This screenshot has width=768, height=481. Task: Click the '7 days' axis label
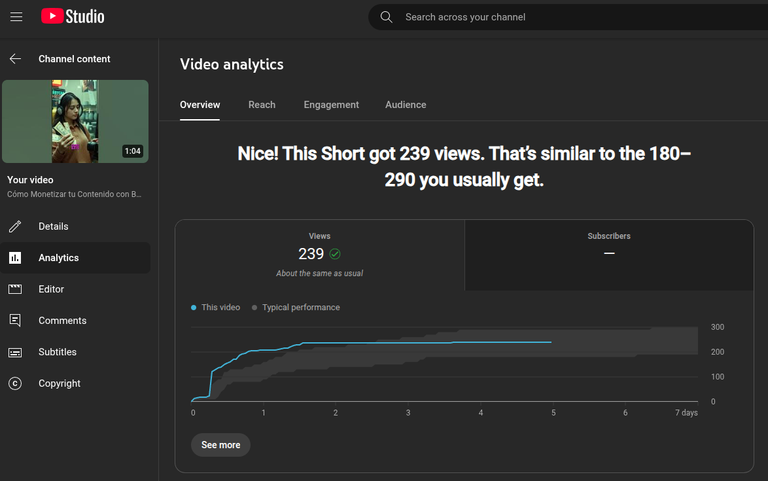[x=686, y=412]
